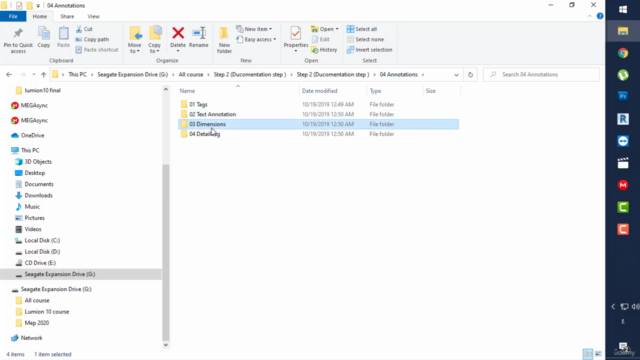The width and height of the screenshot is (640, 360).
Task: Click Paste shortcut command
Action: pos(97,50)
